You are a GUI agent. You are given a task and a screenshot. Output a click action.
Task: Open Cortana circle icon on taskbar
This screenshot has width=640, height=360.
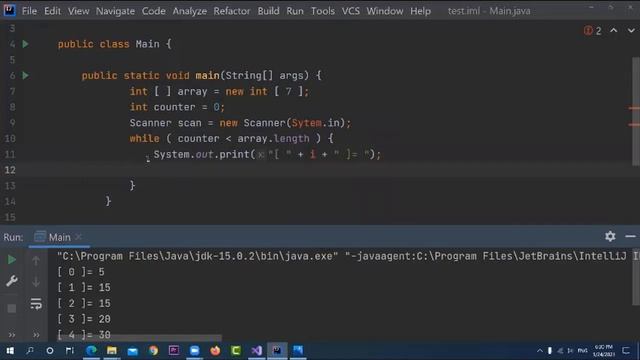point(50,351)
